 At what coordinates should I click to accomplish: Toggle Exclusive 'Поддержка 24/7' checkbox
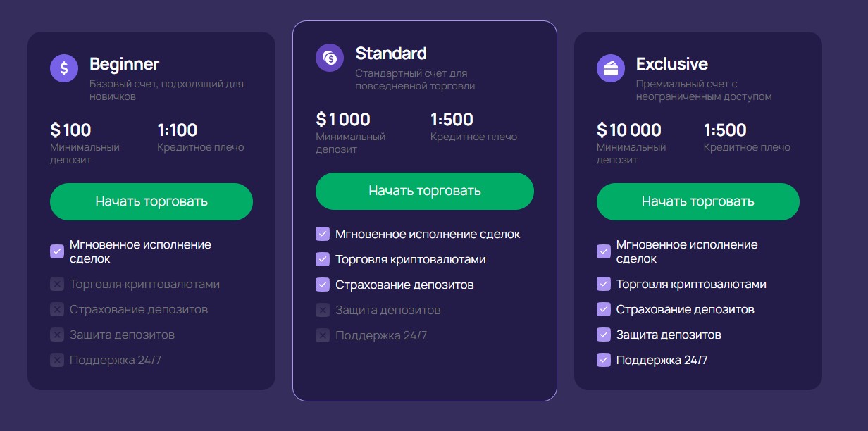click(604, 360)
